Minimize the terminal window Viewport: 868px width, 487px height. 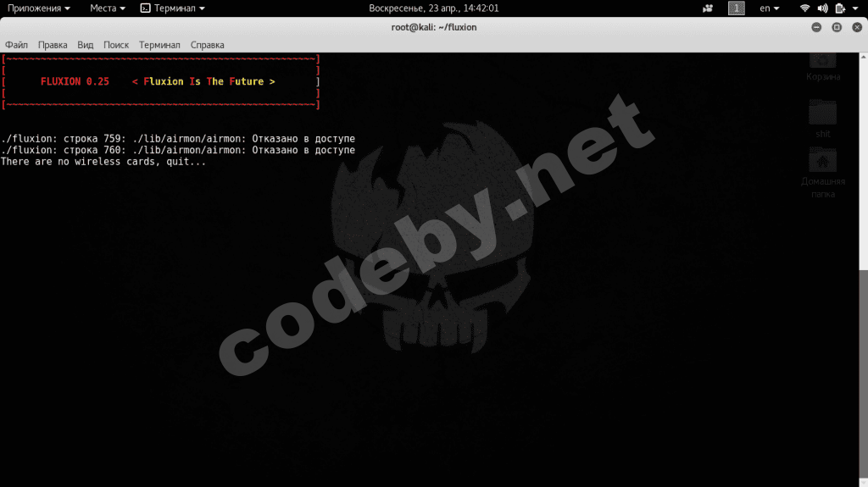pos(816,27)
